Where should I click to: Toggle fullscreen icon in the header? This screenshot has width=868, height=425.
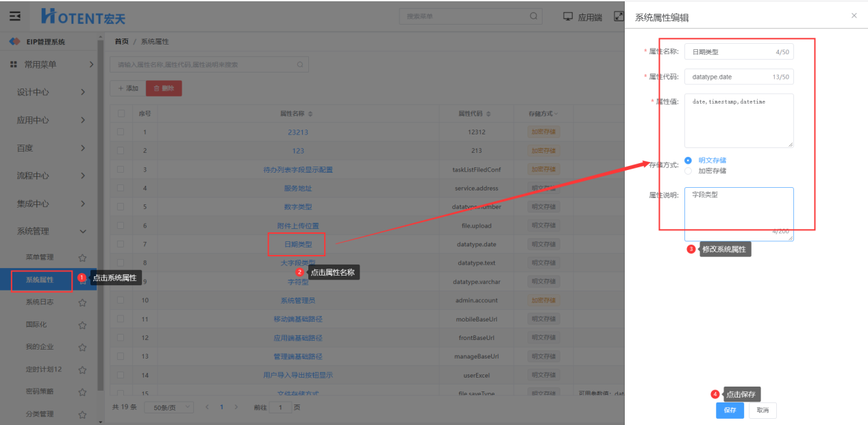[x=619, y=16]
